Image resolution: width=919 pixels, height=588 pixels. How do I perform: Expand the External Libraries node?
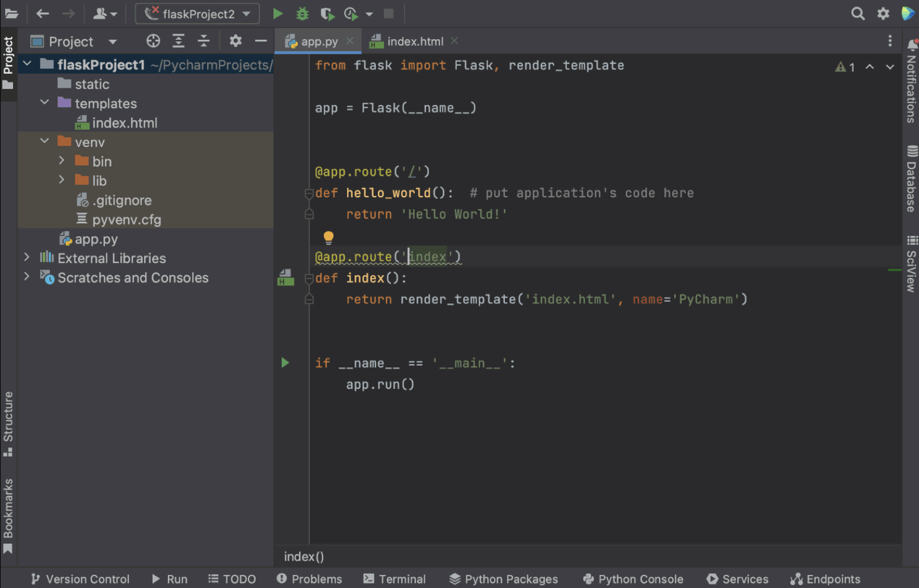point(27,257)
